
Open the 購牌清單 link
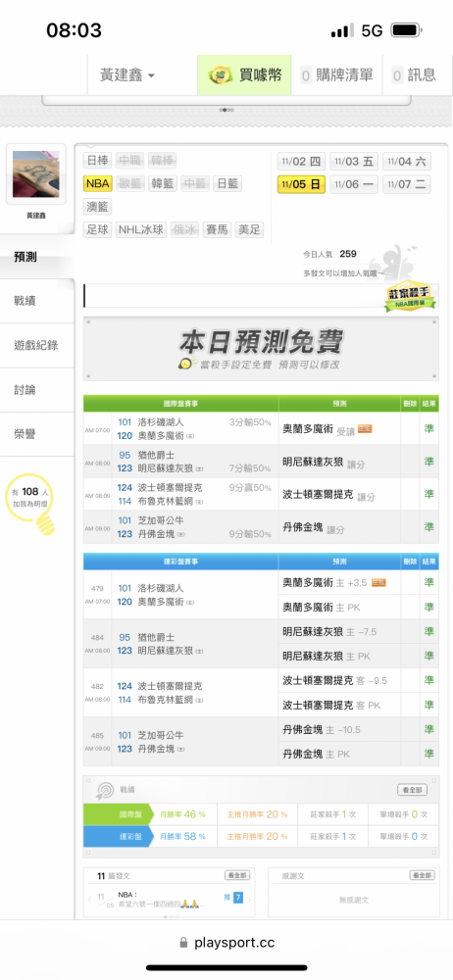[x=337, y=75]
